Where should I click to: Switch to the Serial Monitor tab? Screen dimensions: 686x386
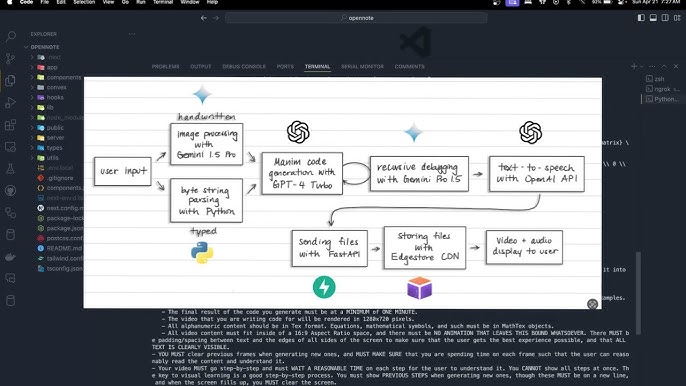362,67
